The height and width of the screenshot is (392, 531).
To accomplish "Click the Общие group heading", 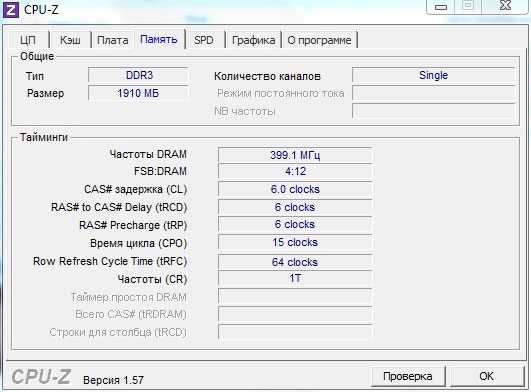I will (x=37, y=56).
